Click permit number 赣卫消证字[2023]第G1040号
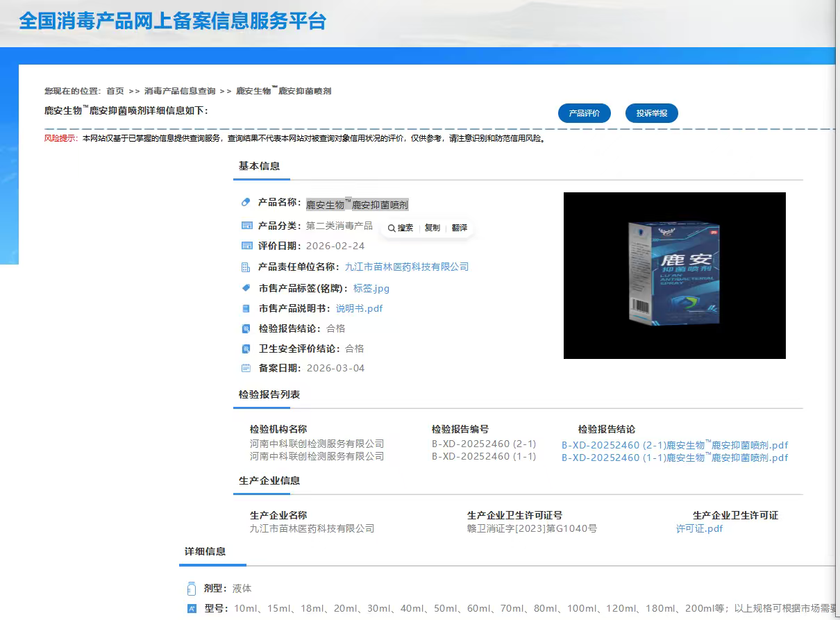Image resolution: width=840 pixels, height=620 pixels. [532, 528]
